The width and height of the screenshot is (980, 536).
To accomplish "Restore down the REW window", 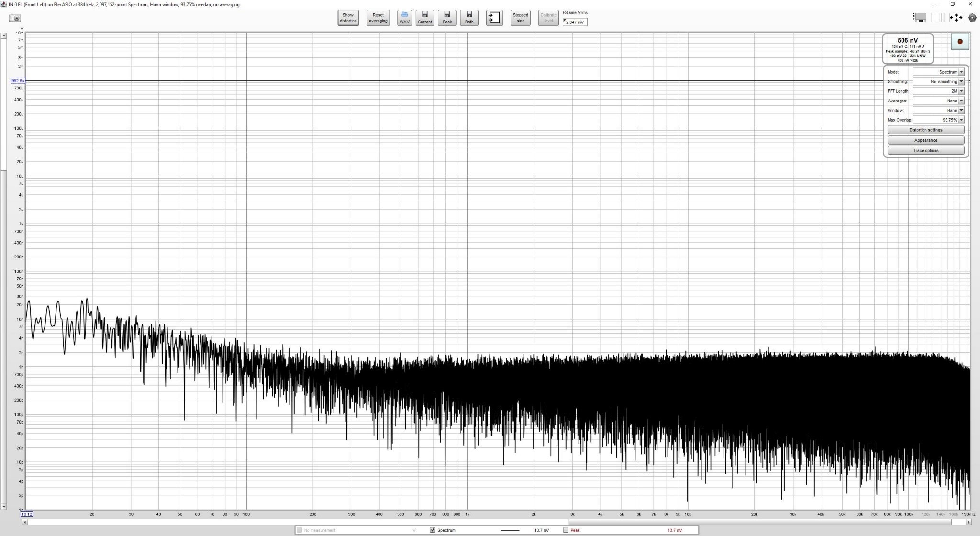I will 953,4.
